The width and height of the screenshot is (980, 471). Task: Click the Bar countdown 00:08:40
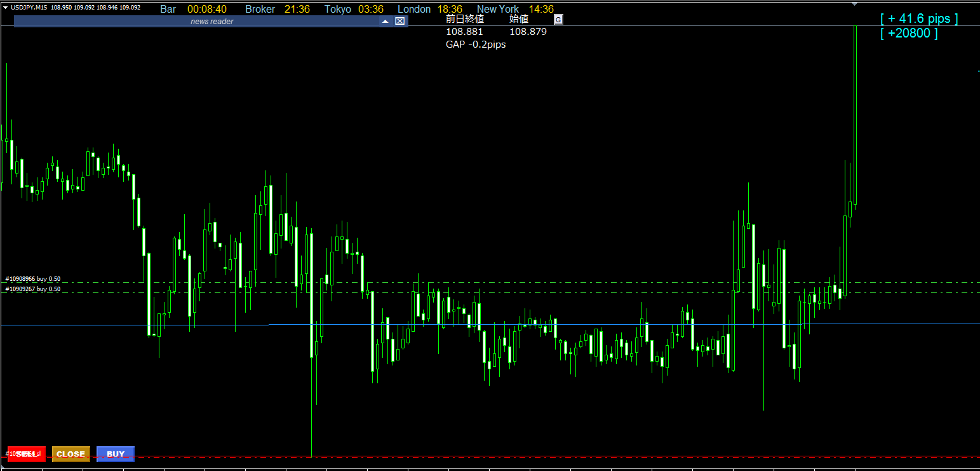(x=207, y=9)
